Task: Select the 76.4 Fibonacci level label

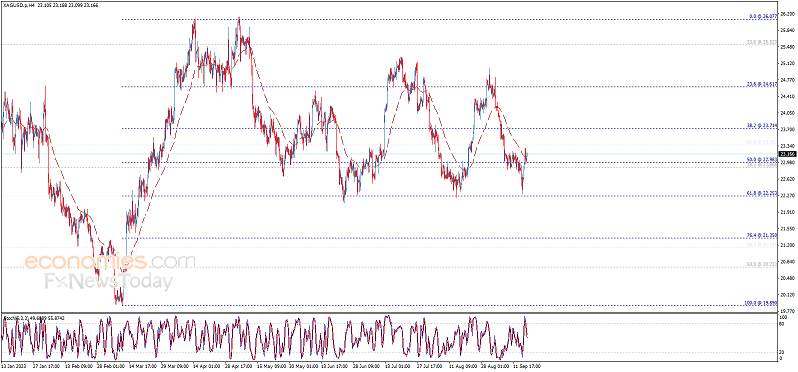Action: (x=762, y=235)
